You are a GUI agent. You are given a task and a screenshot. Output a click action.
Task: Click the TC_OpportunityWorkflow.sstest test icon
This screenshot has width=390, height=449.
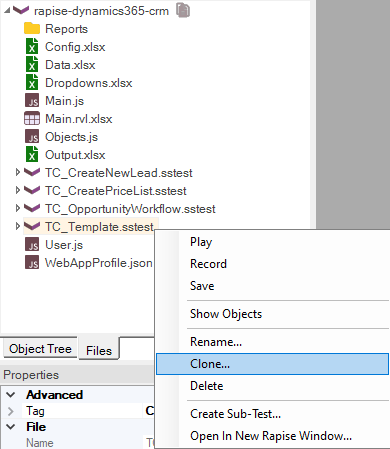[32, 208]
